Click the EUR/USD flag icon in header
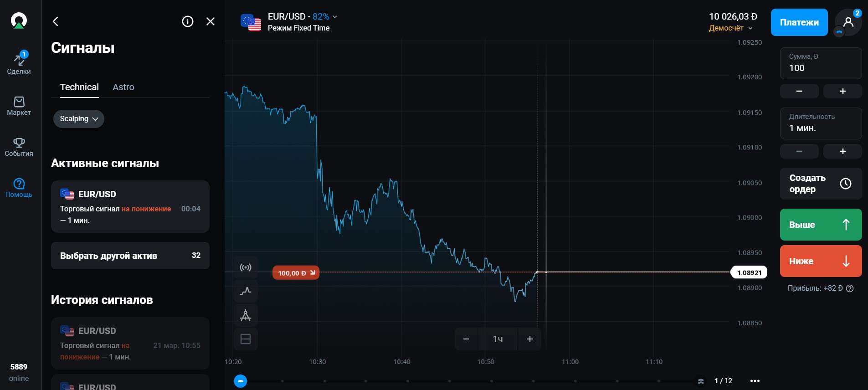The image size is (868, 390). [251, 22]
